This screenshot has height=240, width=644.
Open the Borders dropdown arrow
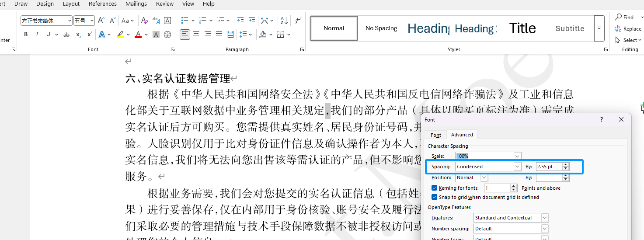click(x=289, y=35)
